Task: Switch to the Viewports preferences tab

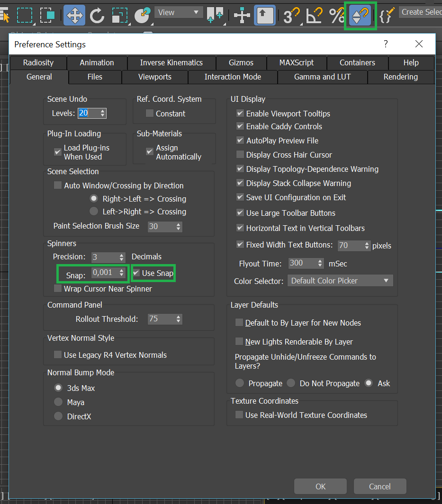Action: 154,77
